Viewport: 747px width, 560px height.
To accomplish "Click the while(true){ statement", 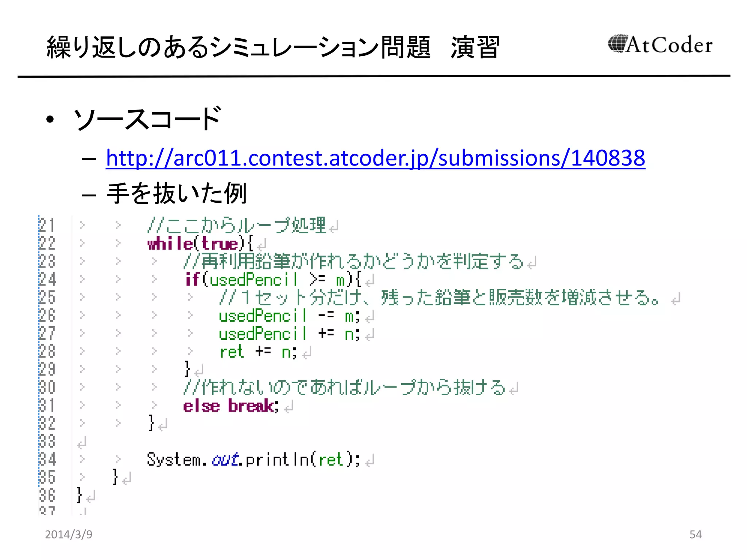I will point(200,244).
